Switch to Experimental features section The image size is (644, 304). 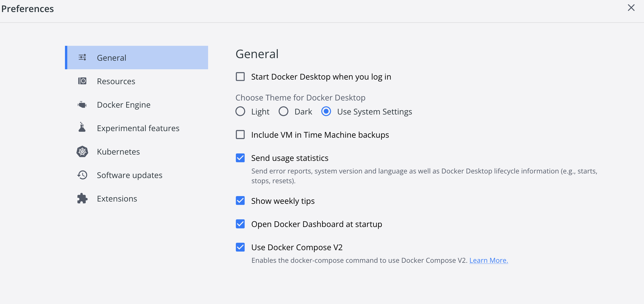tap(137, 128)
